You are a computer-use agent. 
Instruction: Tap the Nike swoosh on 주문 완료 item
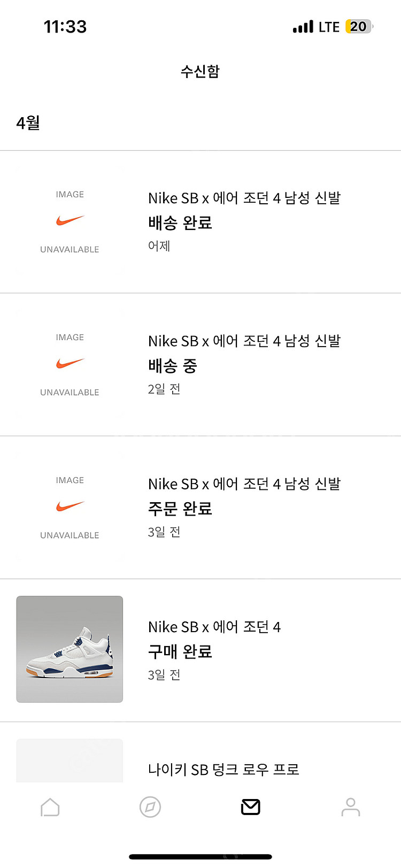[x=70, y=506]
